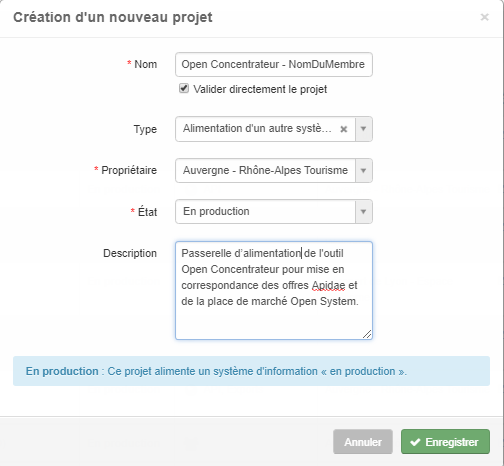
Task: Click the Propriétaire field label
Action: point(129,170)
